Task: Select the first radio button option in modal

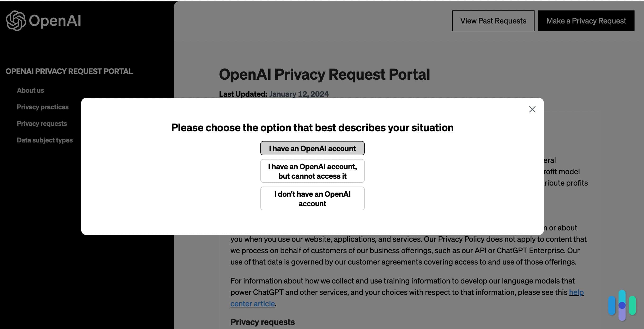Action: 312,148
